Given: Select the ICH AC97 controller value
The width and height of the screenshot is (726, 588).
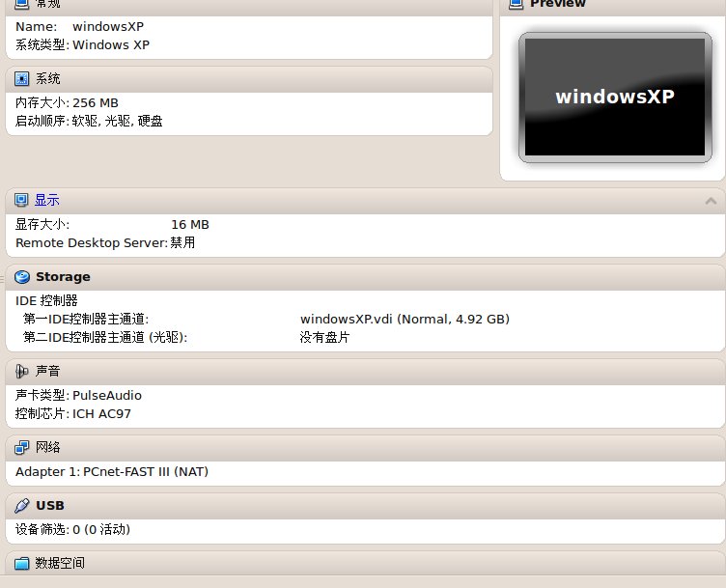Looking at the screenshot, I should pyautogui.click(x=101, y=414).
